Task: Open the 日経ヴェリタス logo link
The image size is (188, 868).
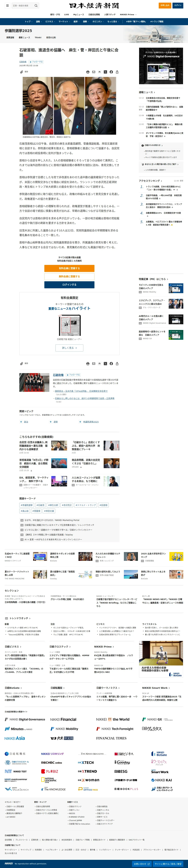Action: [x=152, y=729]
